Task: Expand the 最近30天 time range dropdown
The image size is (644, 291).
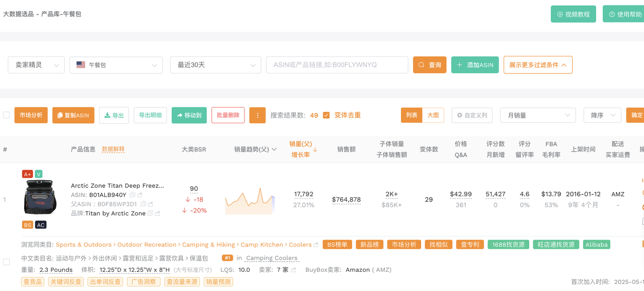Action: (215, 65)
